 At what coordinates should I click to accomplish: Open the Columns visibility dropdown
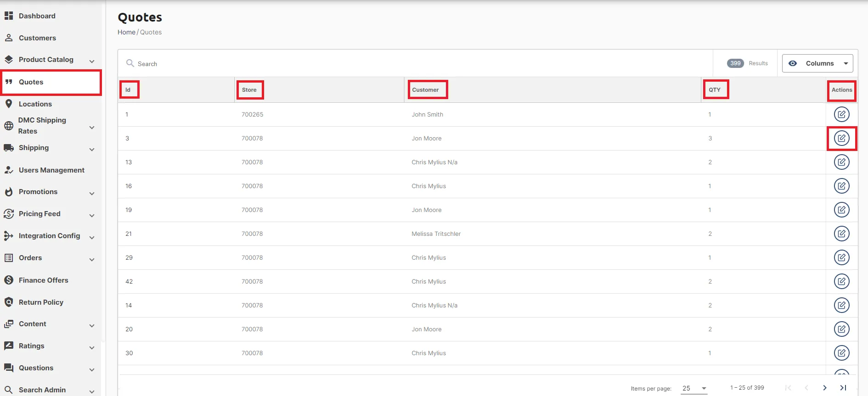817,63
